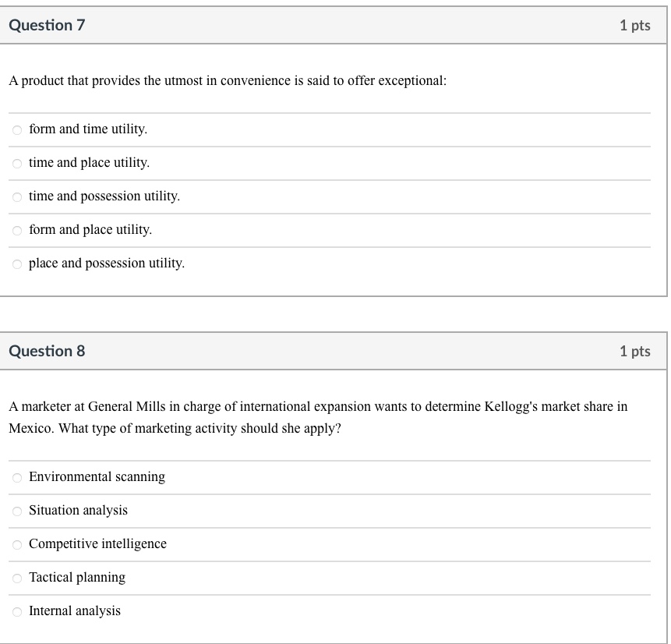The height and width of the screenshot is (644, 671).
Task: Click the answer row containing 'time and place utility'
Action: point(312,163)
